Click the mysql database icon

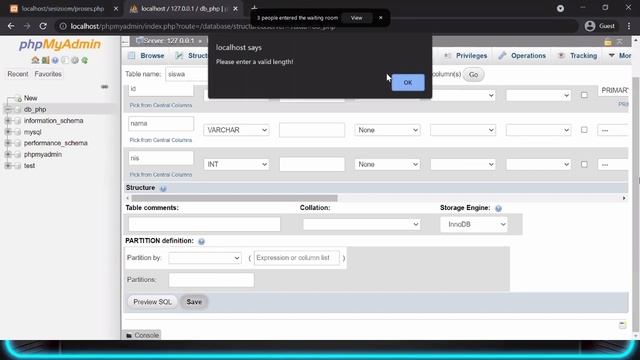[x=17, y=132]
